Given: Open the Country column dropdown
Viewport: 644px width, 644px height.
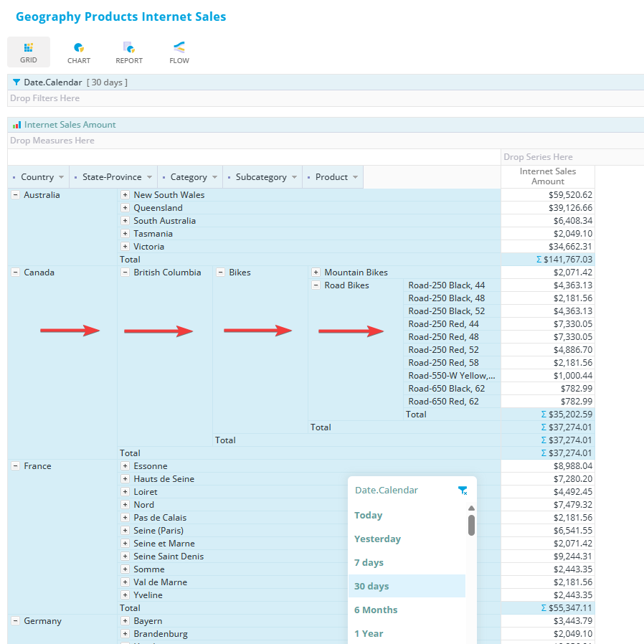Looking at the screenshot, I should 61,178.
